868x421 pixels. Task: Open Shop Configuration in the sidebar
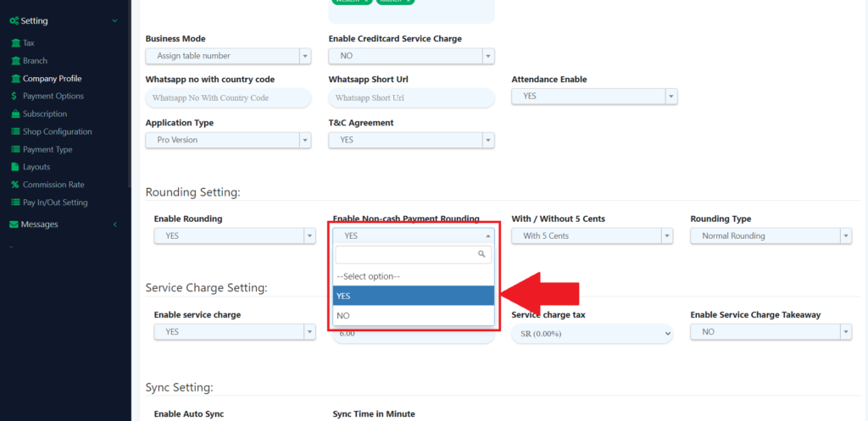57,132
